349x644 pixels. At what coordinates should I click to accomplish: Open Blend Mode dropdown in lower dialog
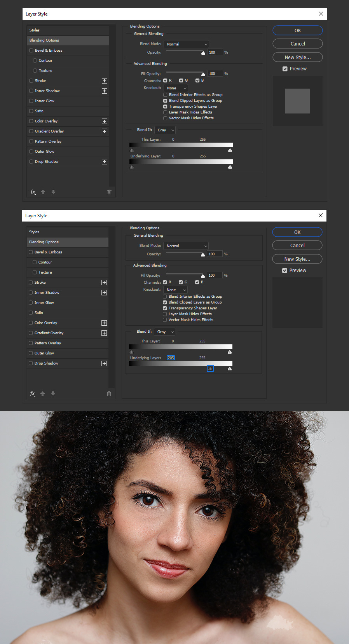pyautogui.click(x=186, y=246)
